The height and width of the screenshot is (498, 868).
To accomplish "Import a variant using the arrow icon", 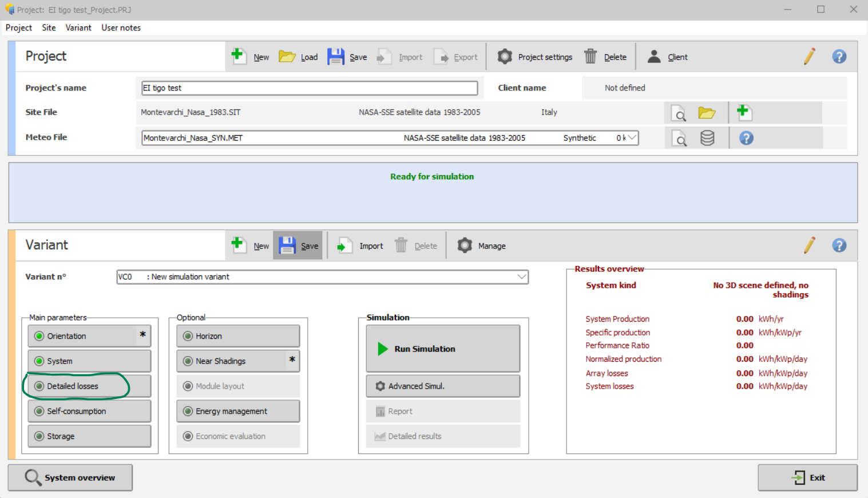I will point(344,246).
